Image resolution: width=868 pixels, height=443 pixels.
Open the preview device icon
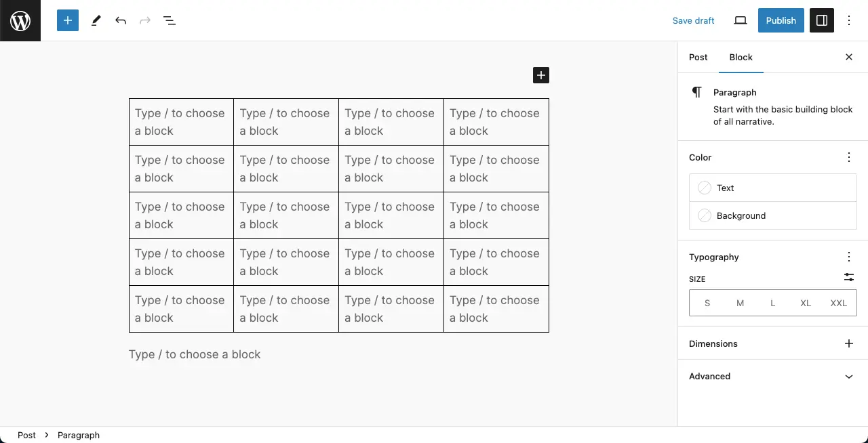tap(741, 20)
